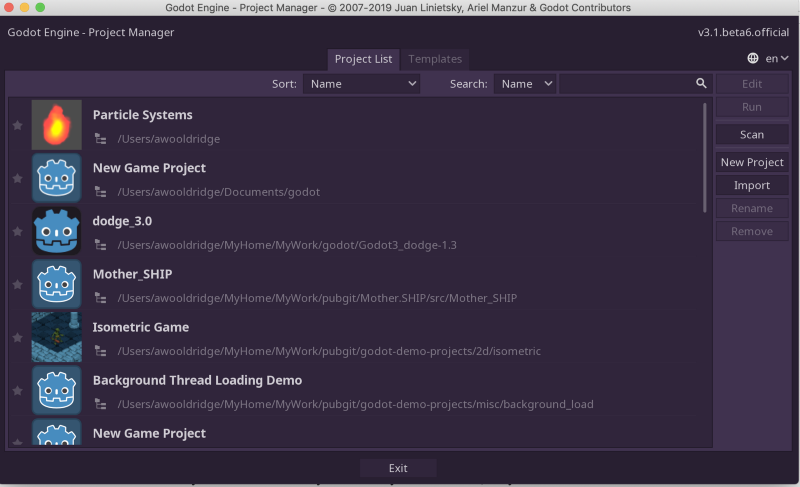Viewport: 800px width, 487px height.
Task: Open folder icon next to Godot3_dodge-1.3 path
Action: tap(101, 245)
